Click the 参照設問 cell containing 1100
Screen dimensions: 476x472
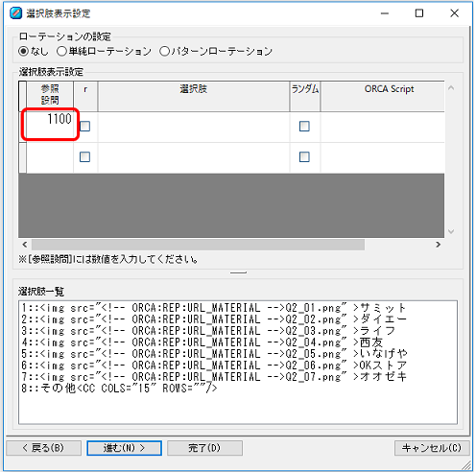pos(50,127)
